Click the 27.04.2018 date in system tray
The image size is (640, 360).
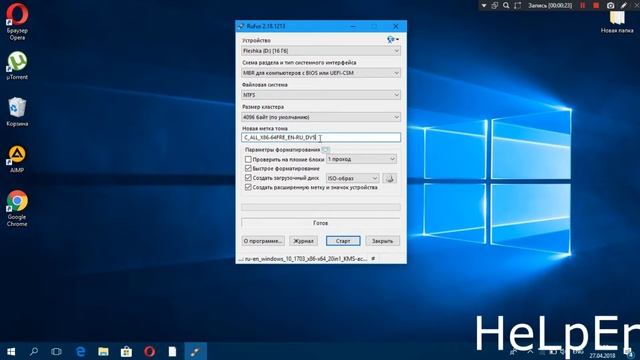click(x=602, y=356)
